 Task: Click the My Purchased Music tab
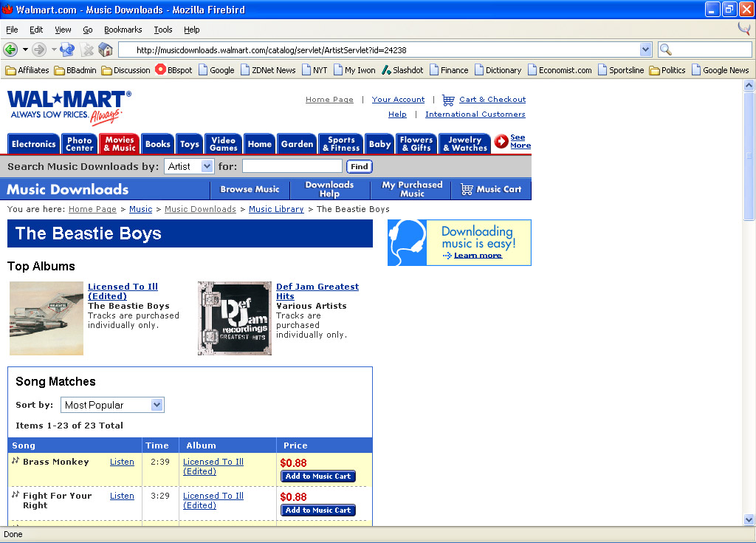click(x=412, y=189)
